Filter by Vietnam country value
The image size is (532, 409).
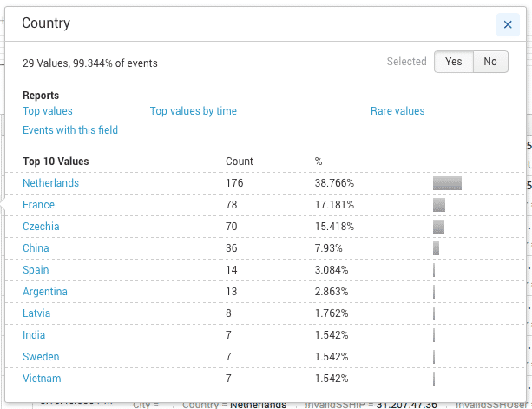click(x=42, y=379)
